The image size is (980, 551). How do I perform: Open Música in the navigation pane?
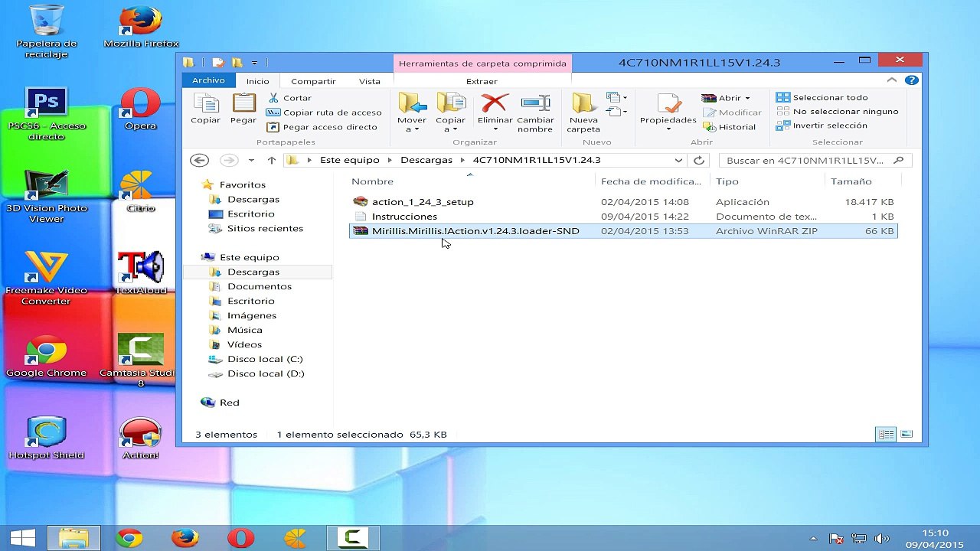click(244, 330)
